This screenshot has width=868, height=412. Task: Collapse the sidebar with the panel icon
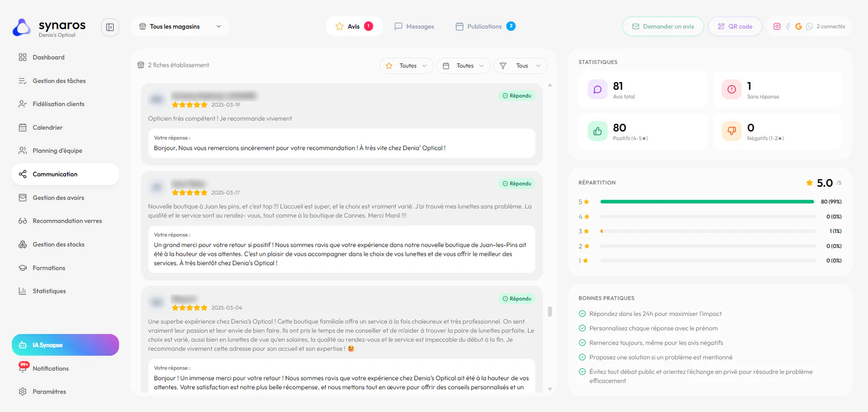coord(110,27)
